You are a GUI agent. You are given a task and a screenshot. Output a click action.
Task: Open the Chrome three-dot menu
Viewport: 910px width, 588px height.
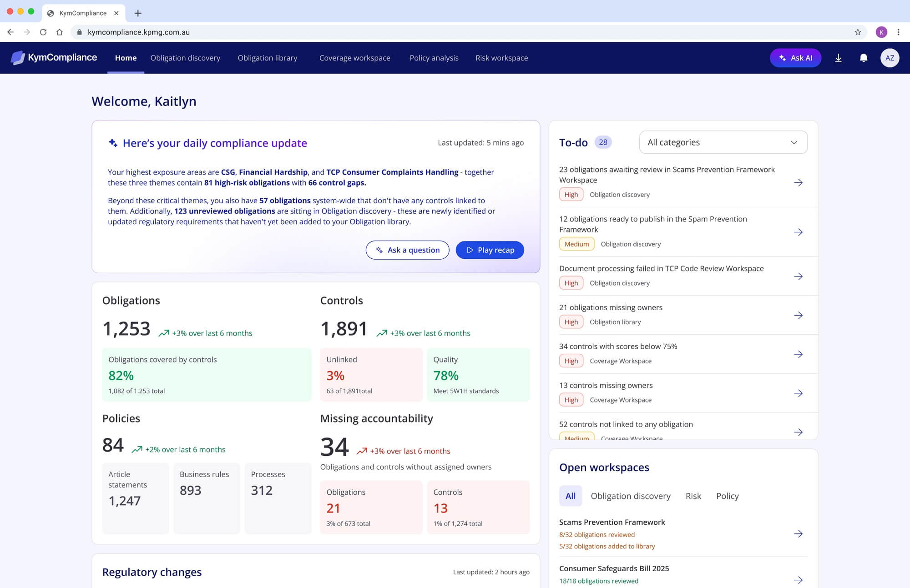point(898,32)
